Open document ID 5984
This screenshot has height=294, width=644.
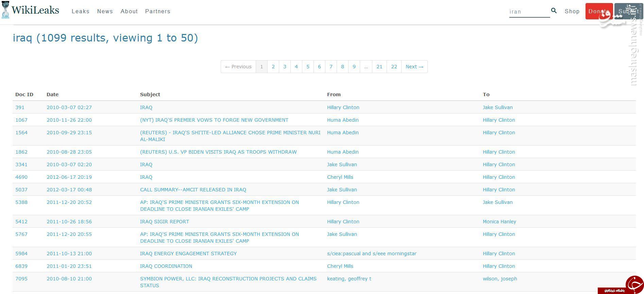point(21,254)
